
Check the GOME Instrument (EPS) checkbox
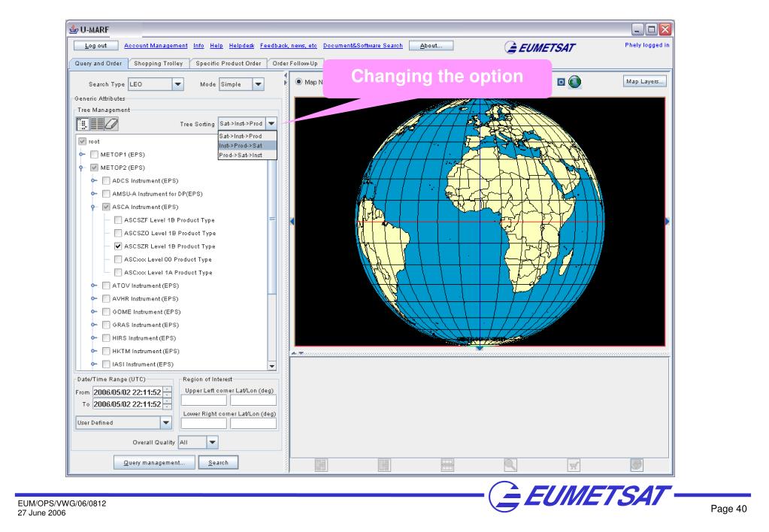click(x=106, y=312)
